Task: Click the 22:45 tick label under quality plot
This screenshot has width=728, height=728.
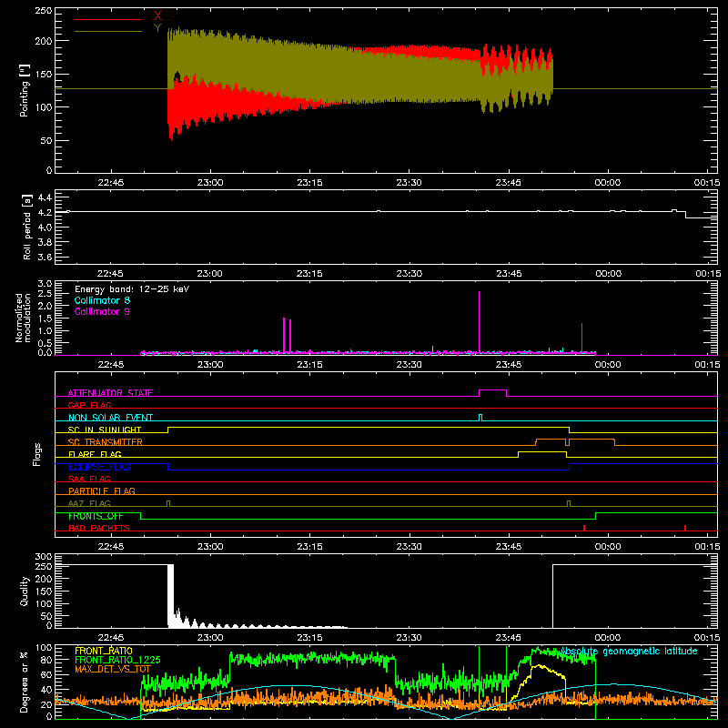Action: pos(110,638)
